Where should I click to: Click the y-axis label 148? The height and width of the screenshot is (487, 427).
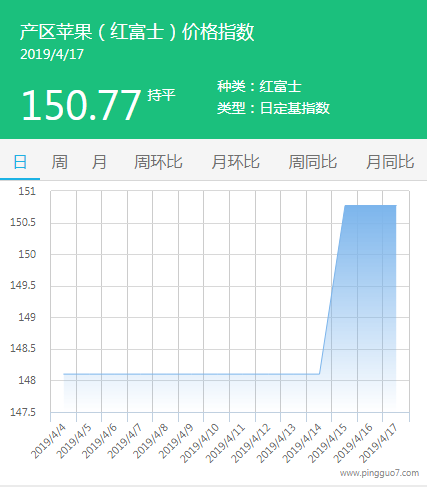(27, 380)
